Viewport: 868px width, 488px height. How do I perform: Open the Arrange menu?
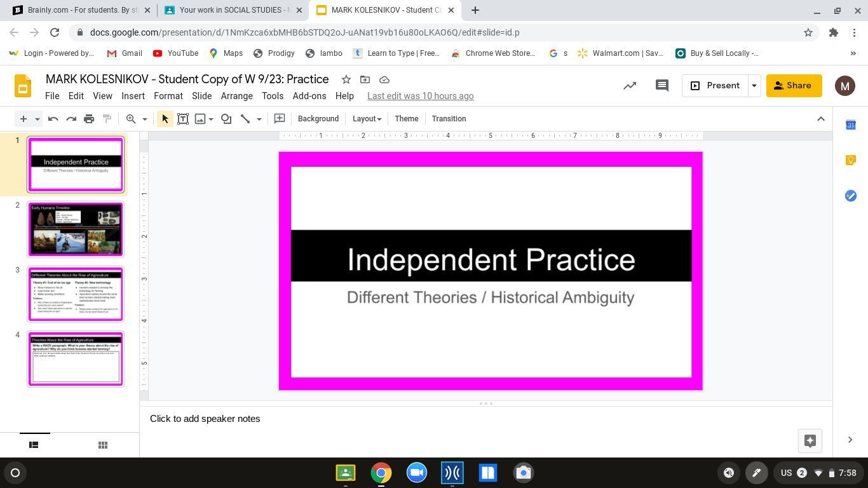click(x=236, y=96)
